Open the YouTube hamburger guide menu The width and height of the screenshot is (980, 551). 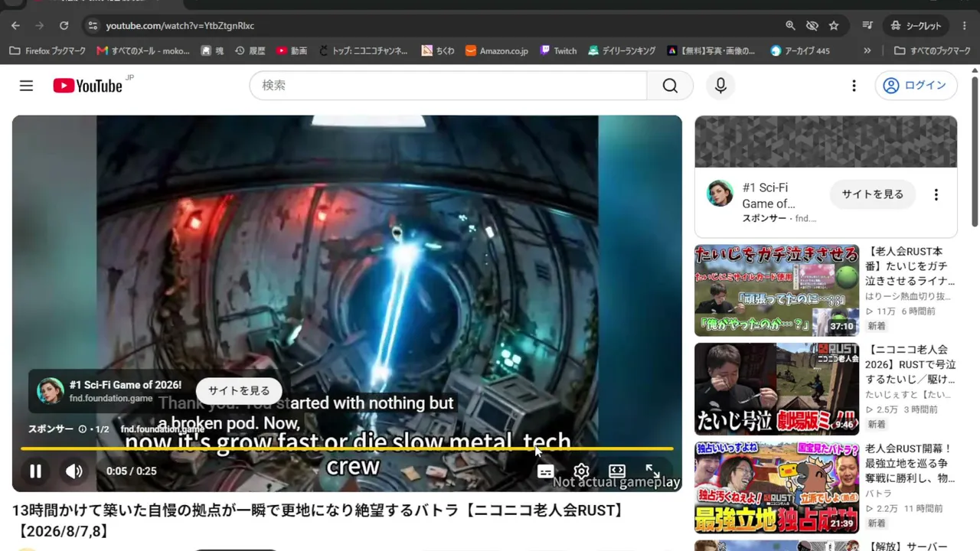click(x=26, y=86)
